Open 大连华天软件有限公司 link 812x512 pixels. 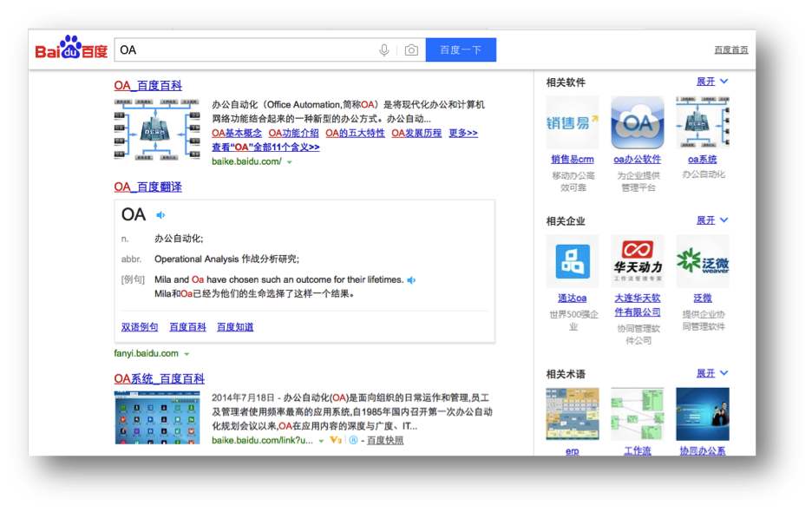click(638, 305)
